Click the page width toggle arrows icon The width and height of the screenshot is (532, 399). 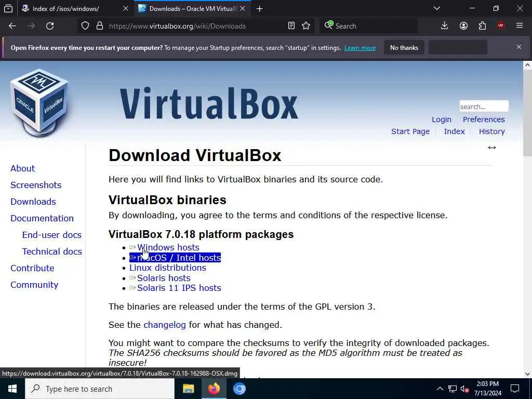(x=492, y=147)
